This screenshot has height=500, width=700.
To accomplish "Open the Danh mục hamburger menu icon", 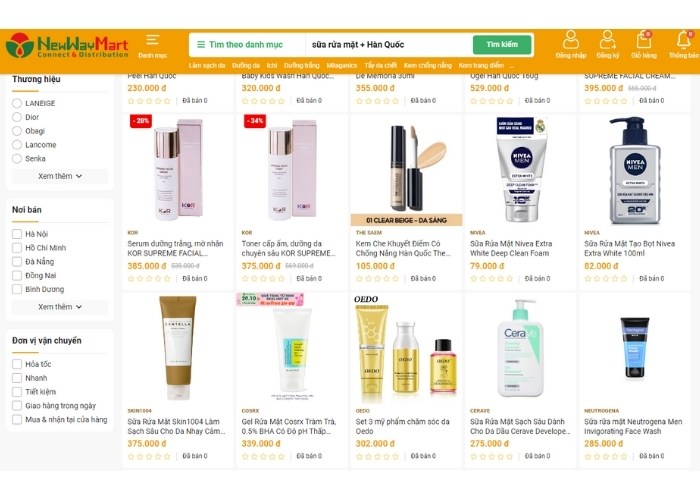I will [x=152, y=40].
